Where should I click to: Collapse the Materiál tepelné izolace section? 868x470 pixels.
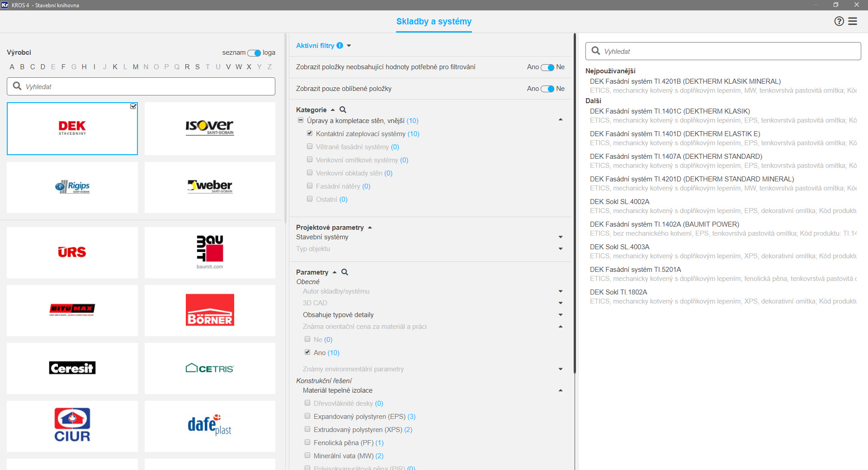[x=561, y=390]
